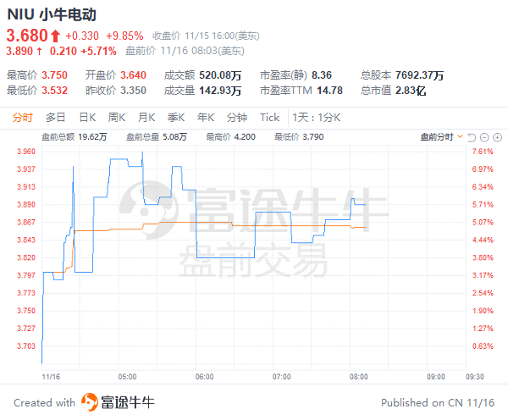This screenshot has height=420, width=508.
Task: Click 成交额 520.08万 value
Action: tap(220, 75)
